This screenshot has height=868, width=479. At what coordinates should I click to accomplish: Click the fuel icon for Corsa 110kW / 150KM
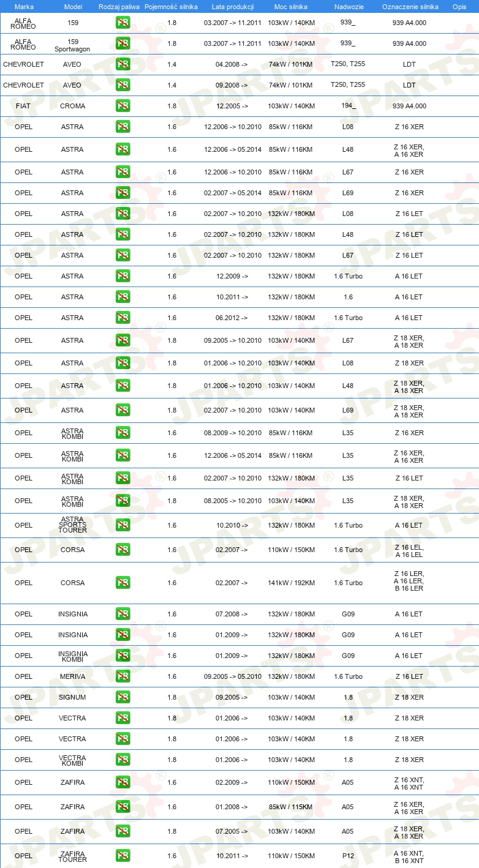pos(123,550)
